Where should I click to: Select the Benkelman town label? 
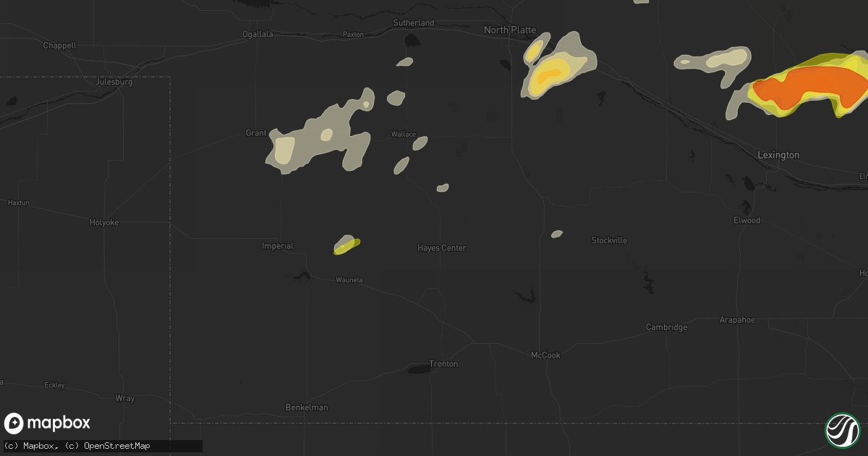(x=306, y=408)
